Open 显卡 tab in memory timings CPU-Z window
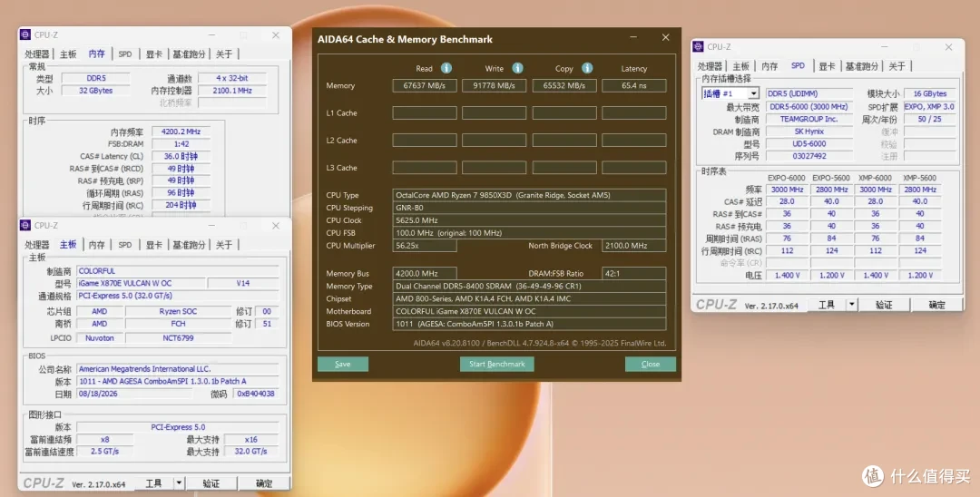Image resolution: width=980 pixels, height=497 pixels. coord(153,54)
